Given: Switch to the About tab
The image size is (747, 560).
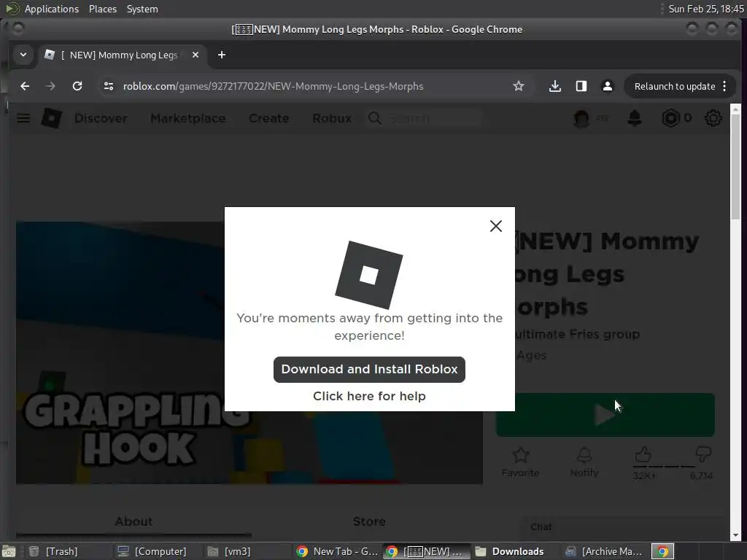Looking at the screenshot, I should [x=134, y=521].
